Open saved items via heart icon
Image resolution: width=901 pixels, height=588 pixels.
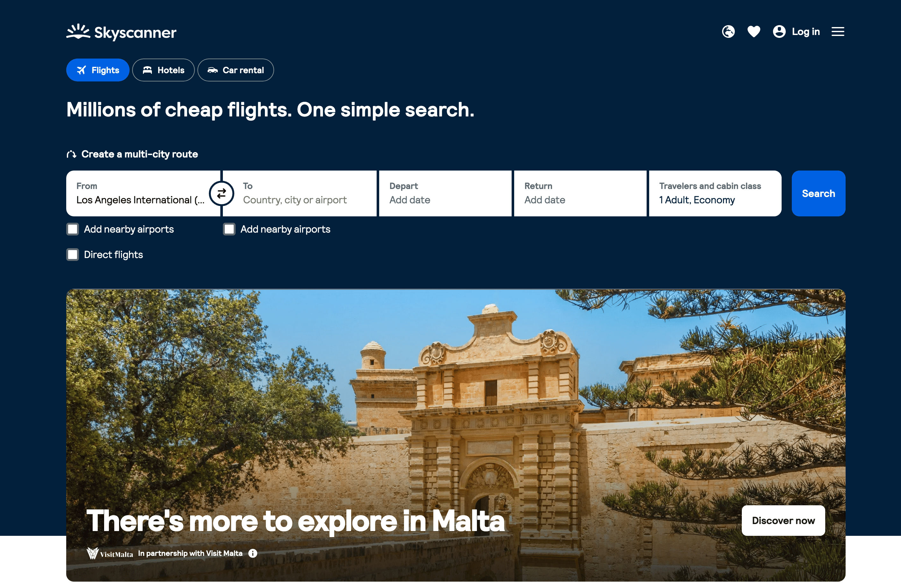coord(753,32)
